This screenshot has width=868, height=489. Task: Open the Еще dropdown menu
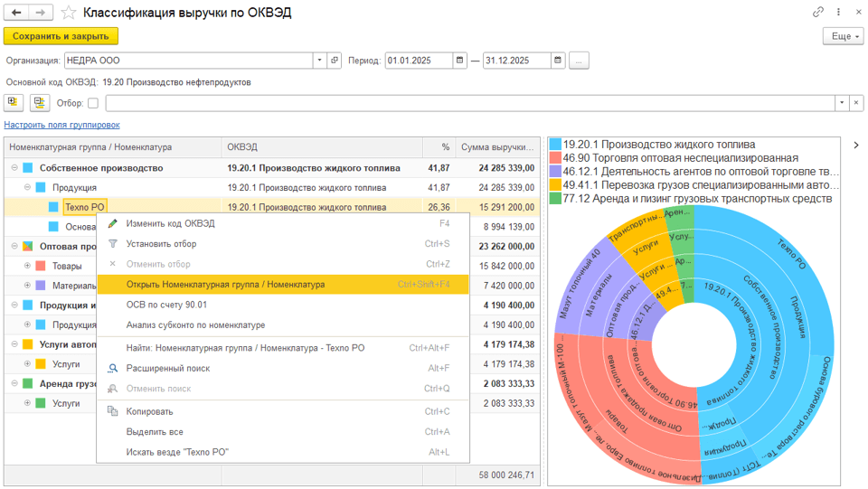coord(843,36)
